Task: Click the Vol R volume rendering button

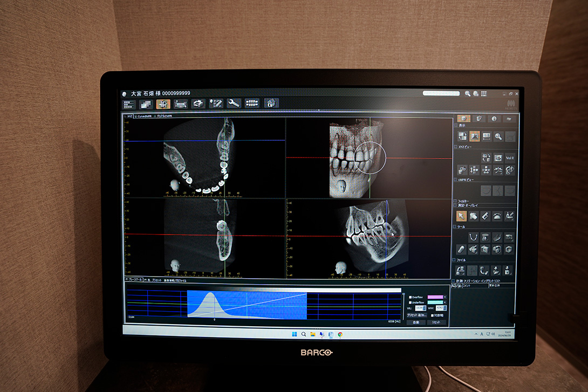Action: tap(510, 158)
